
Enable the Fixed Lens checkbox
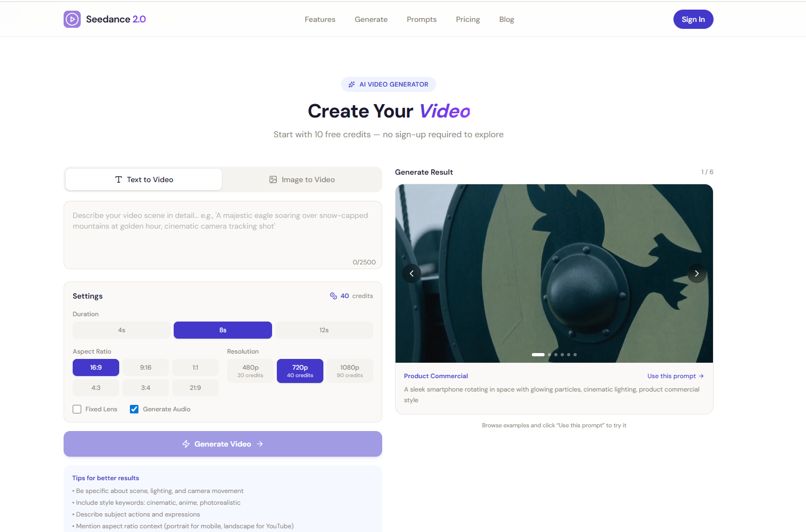tap(77, 409)
